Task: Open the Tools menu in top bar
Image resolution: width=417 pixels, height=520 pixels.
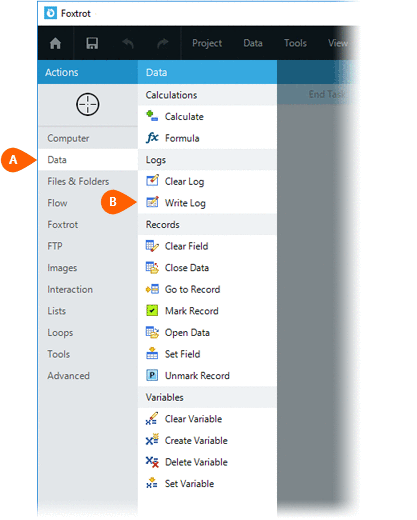Action: tap(295, 43)
